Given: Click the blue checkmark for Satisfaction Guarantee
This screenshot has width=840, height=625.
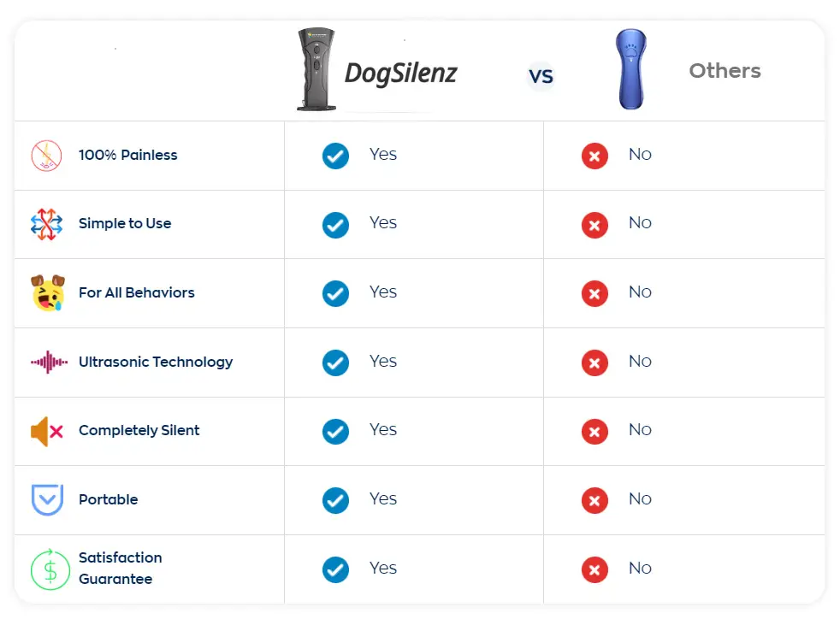Looking at the screenshot, I should [335, 569].
